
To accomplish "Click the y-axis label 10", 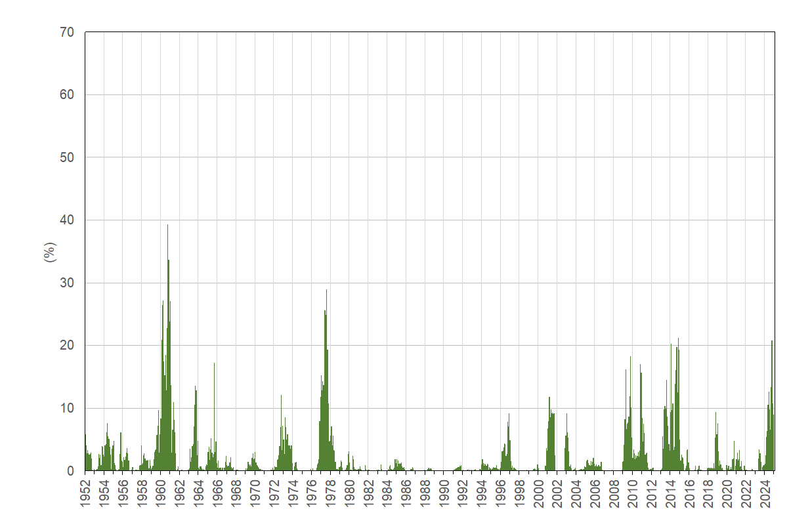I will pos(68,408).
